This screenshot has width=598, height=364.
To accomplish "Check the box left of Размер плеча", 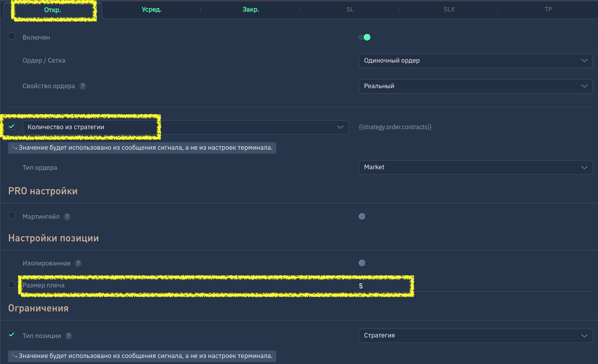I will 12,284.
